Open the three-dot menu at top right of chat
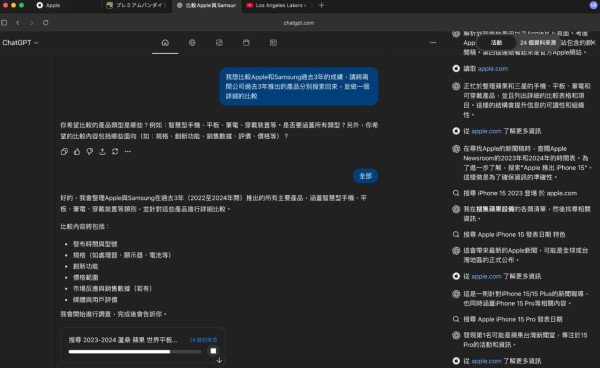The image size is (600, 368). point(433,43)
